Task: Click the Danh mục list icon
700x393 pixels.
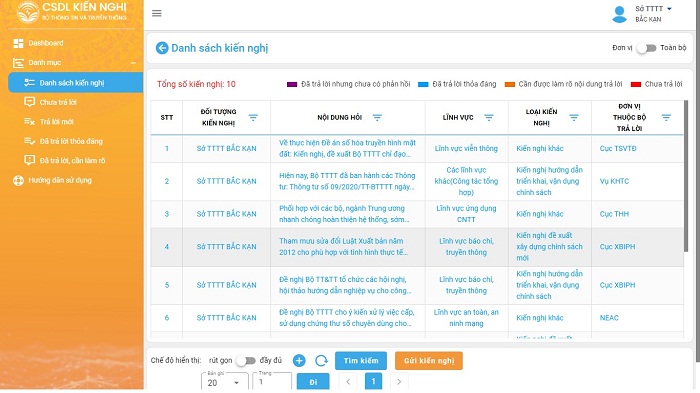Action: click(x=18, y=63)
